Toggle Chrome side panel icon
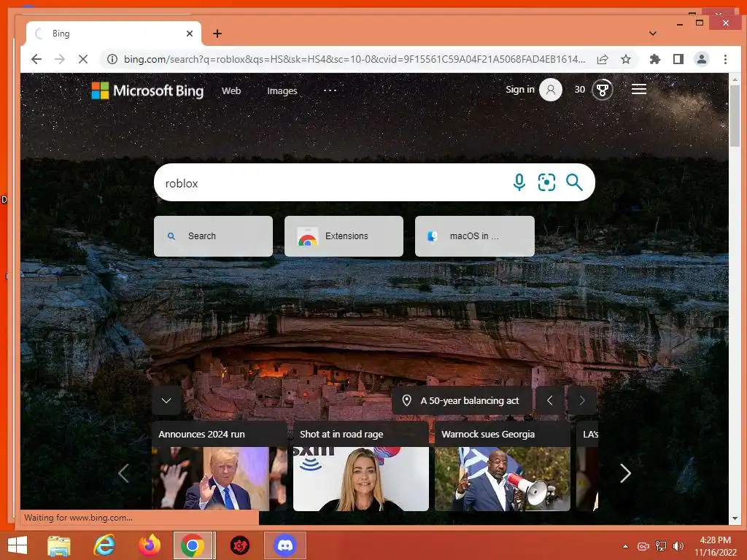747x560 pixels. point(678,59)
